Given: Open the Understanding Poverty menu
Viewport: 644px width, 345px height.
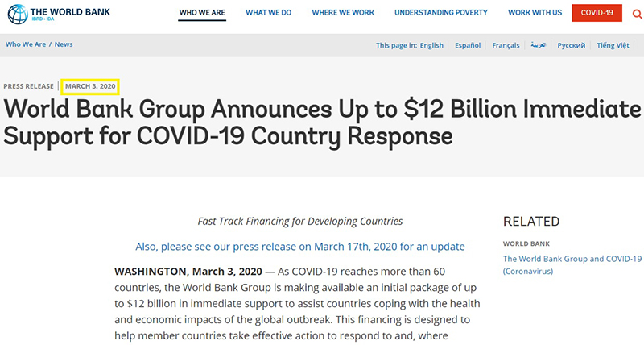Looking at the screenshot, I should tap(440, 13).
